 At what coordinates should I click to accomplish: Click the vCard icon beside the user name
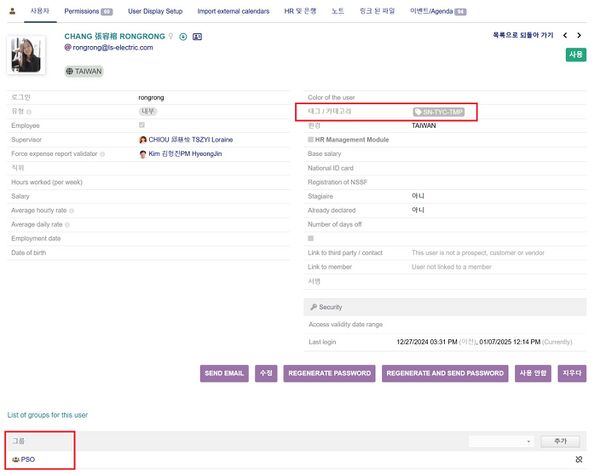coord(197,36)
